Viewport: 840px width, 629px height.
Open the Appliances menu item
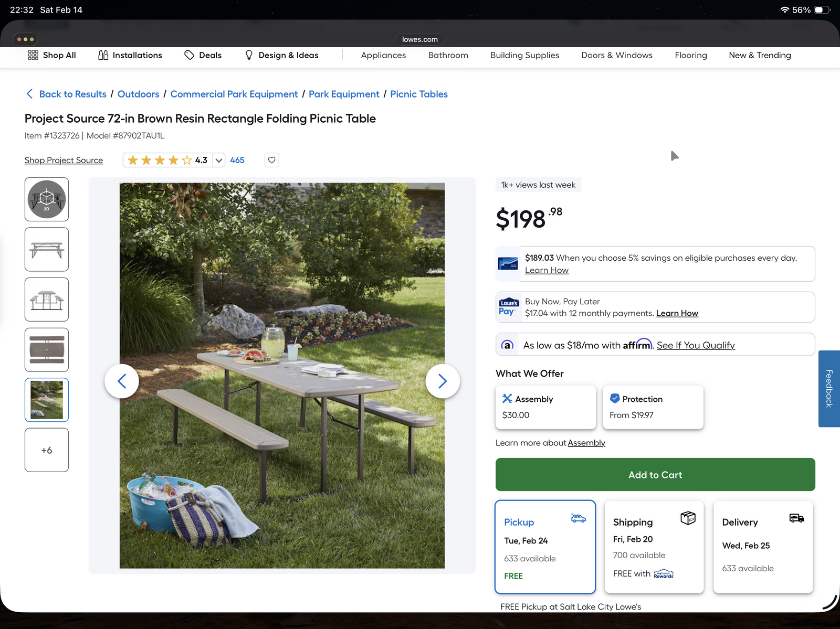point(383,55)
